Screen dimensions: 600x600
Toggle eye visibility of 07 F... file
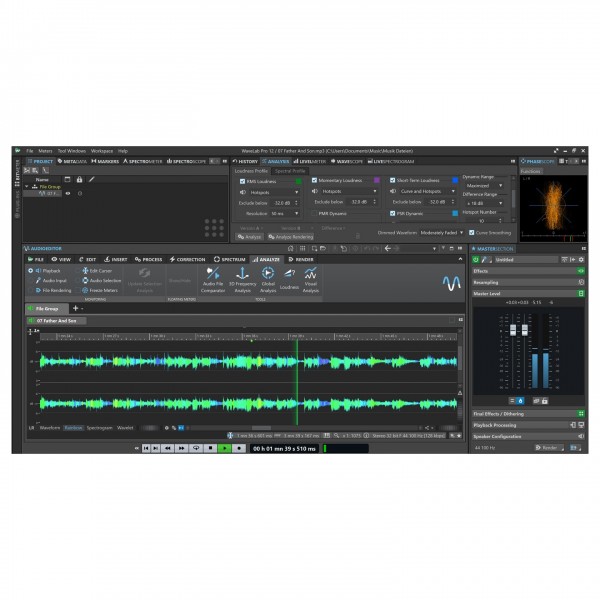pyautogui.click(x=68, y=194)
